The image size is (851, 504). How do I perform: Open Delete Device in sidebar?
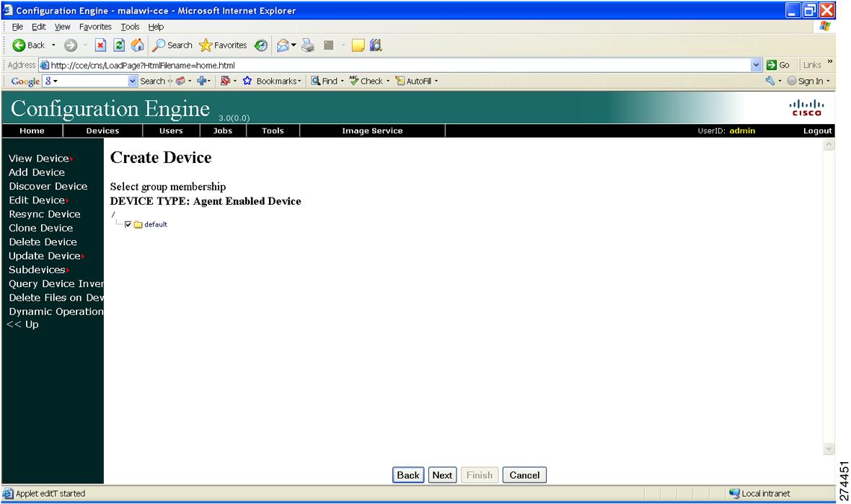(x=43, y=242)
